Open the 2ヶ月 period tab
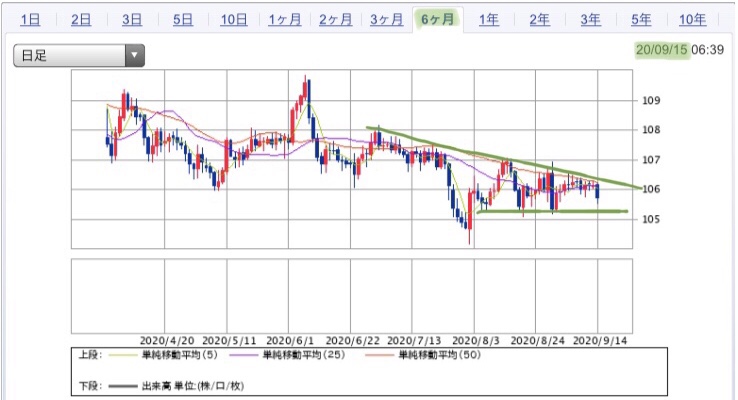The height and width of the screenshot is (400, 738). click(336, 20)
